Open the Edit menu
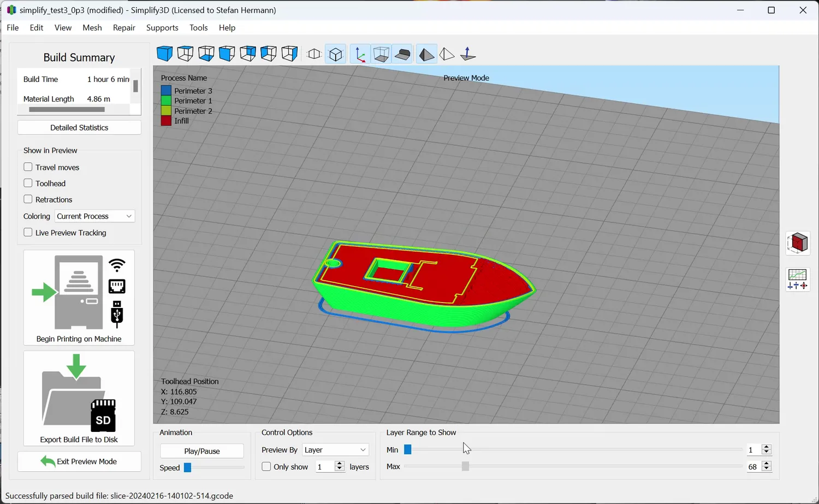 37,27
